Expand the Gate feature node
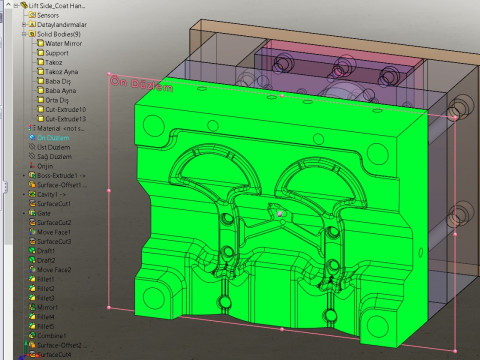Image resolution: width=480 pixels, height=360 pixels. tap(24, 213)
